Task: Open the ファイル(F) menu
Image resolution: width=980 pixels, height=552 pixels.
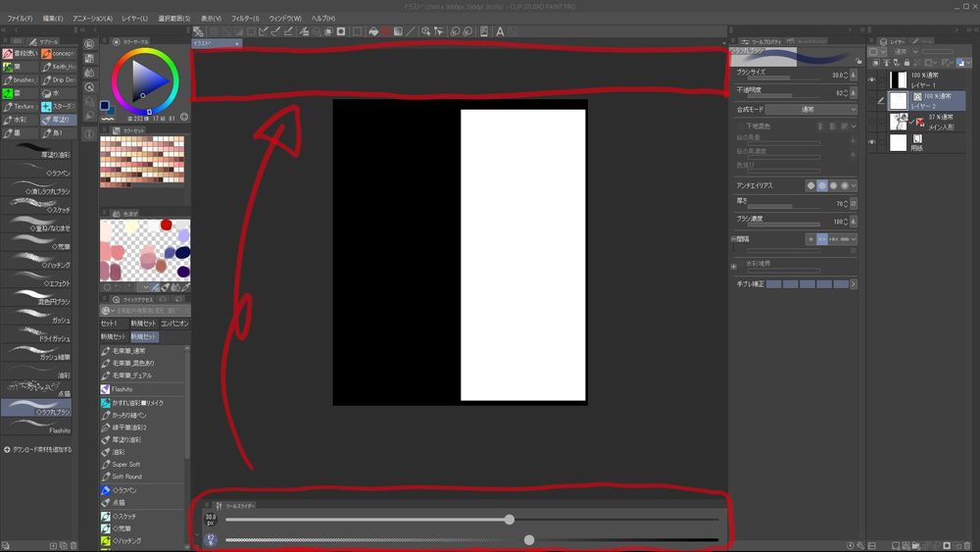Action: point(20,18)
